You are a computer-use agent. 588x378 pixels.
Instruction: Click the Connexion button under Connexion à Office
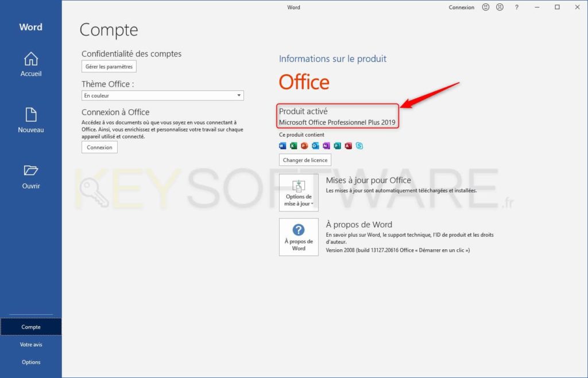pos(99,148)
